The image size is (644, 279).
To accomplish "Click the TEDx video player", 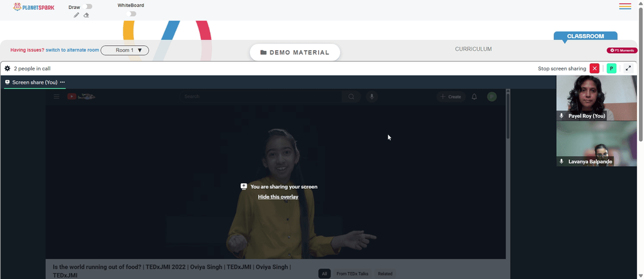I will [276, 182].
